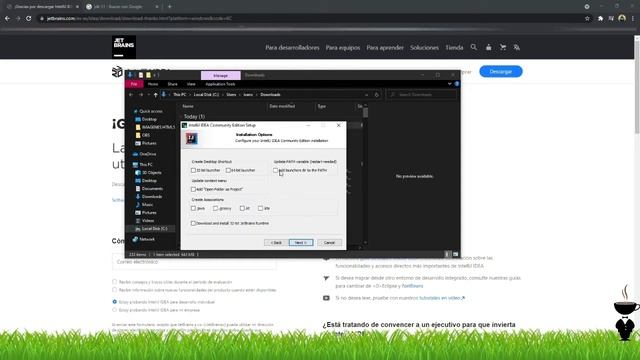Open the tutoriales en vídeo link
This screenshot has height=360, width=640.
(x=442, y=298)
